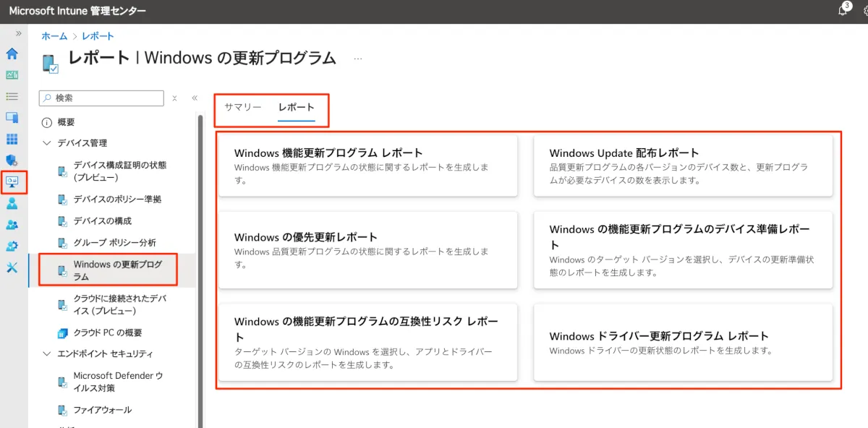Click icon beside デバイスのポリシー準拠
This screenshot has height=428, width=868.
click(63, 199)
